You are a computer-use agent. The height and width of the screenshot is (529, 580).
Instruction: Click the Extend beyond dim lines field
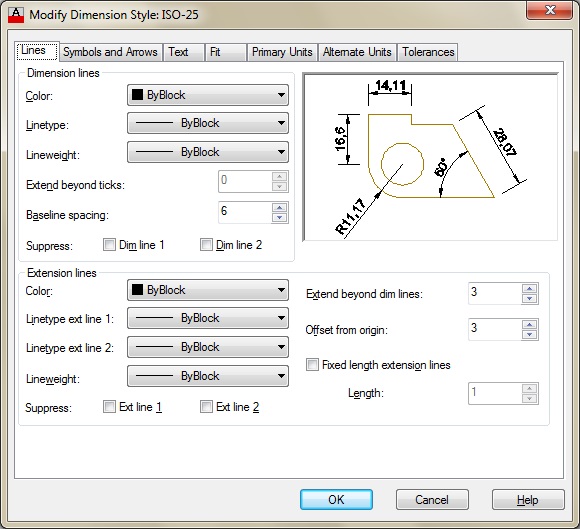[x=495, y=293]
